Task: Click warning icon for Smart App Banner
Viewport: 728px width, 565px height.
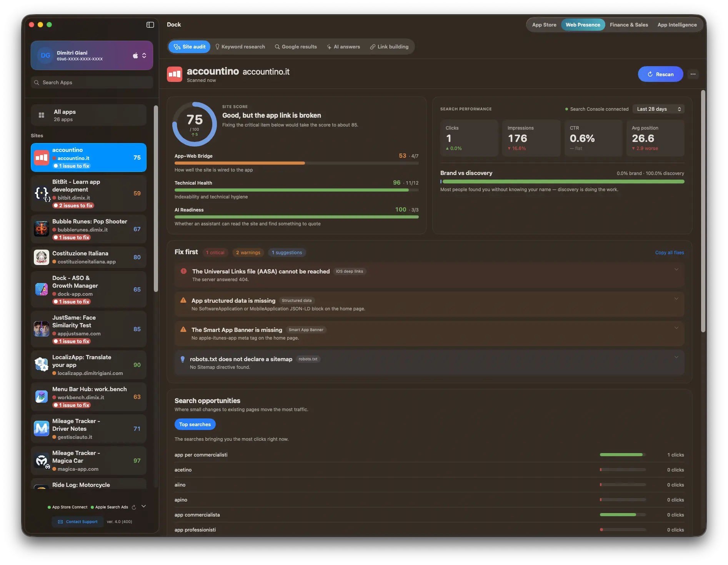Action: [x=183, y=330]
